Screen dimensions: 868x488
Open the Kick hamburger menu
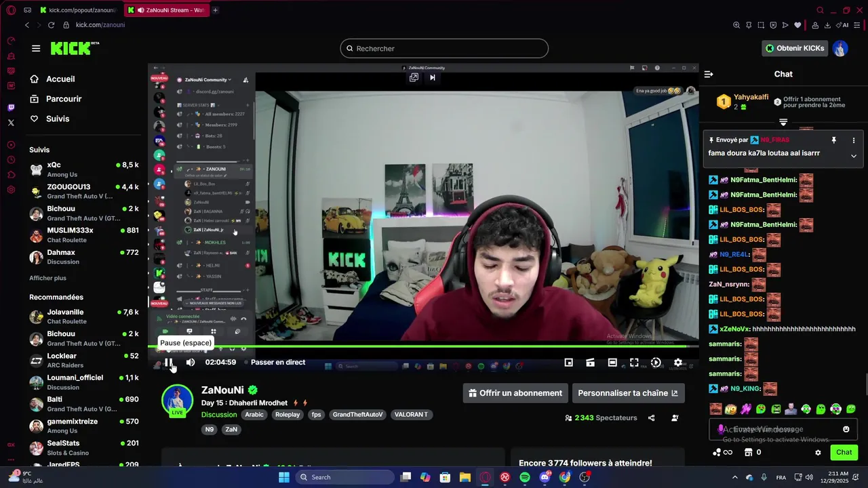click(36, 48)
